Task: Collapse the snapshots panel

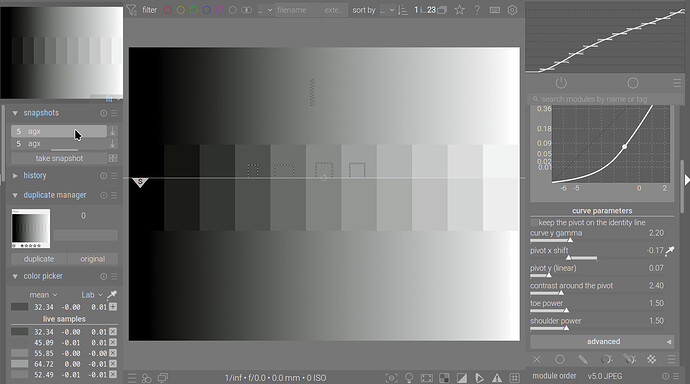Action: point(15,113)
